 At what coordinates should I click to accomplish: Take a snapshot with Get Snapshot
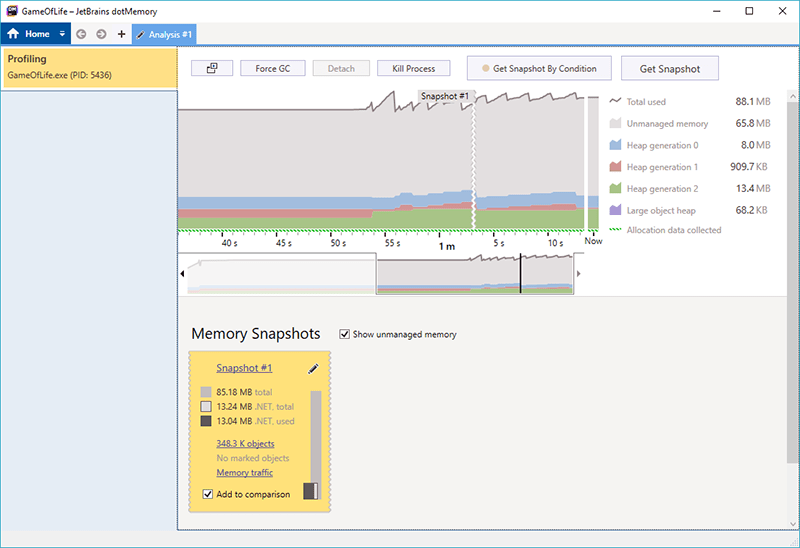tap(670, 69)
